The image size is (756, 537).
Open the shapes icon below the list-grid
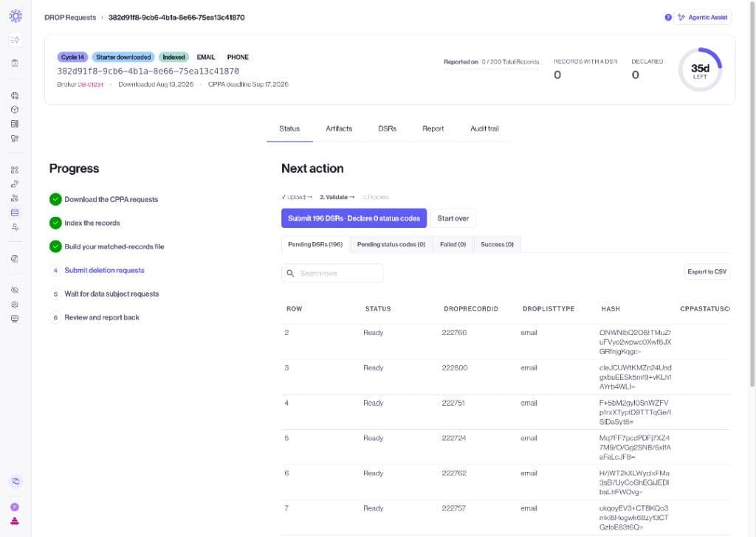point(15,138)
